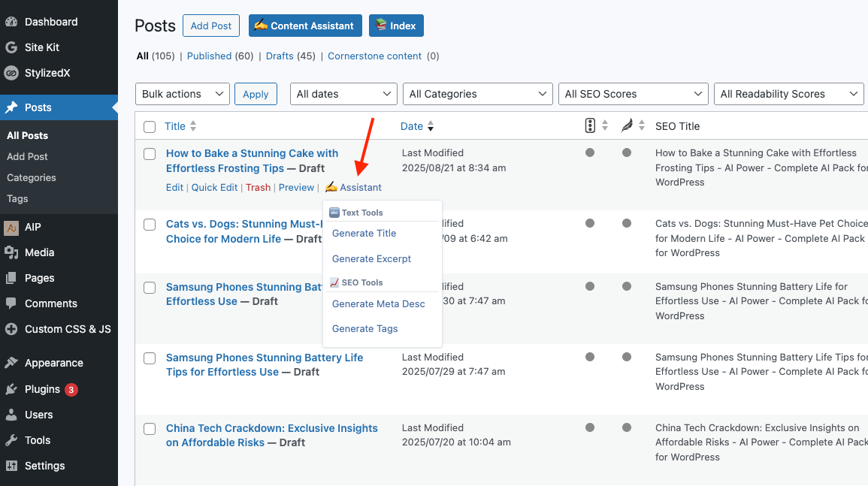Click the Add Post button beside heading
Viewport: 868px width, 486px height.
click(x=211, y=26)
